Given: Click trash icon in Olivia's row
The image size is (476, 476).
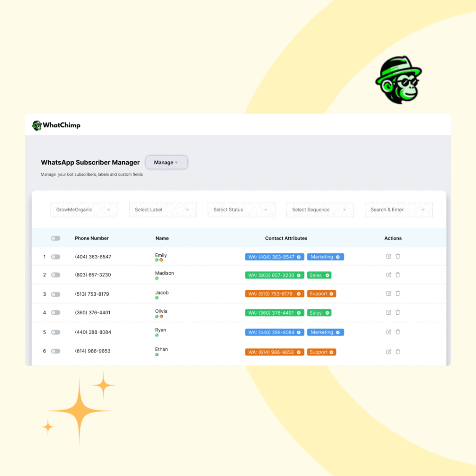Looking at the screenshot, I should click(x=398, y=312).
